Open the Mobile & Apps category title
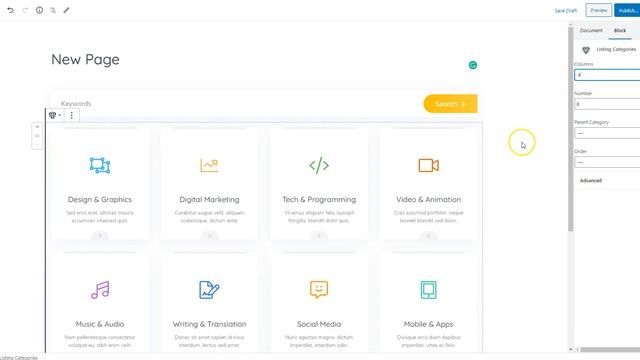This screenshot has width=640, height=360. (x=429, y=324)
